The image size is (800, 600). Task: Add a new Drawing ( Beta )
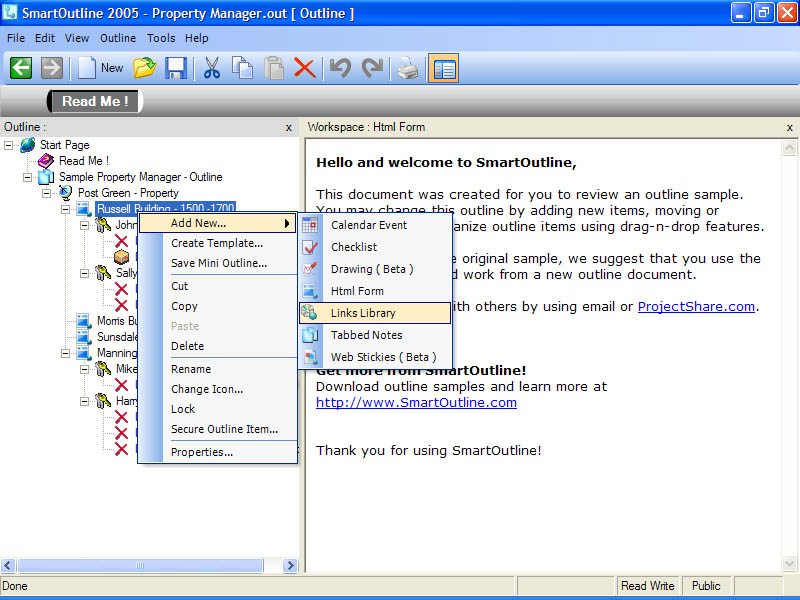(x=375, y=269)
